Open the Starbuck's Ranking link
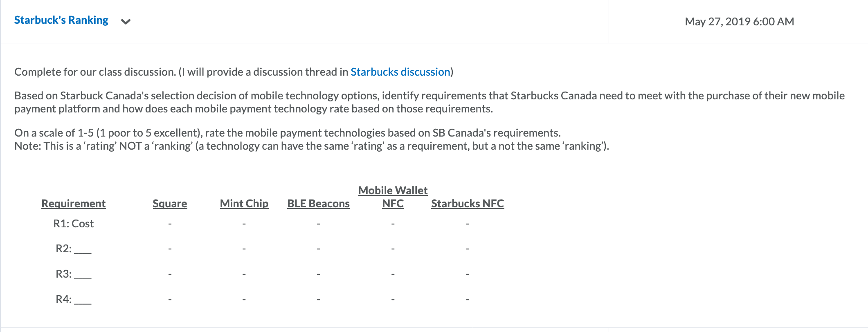The width and height of the screenshot is (868, 332). pyautogui.click(x=61, y=20)
